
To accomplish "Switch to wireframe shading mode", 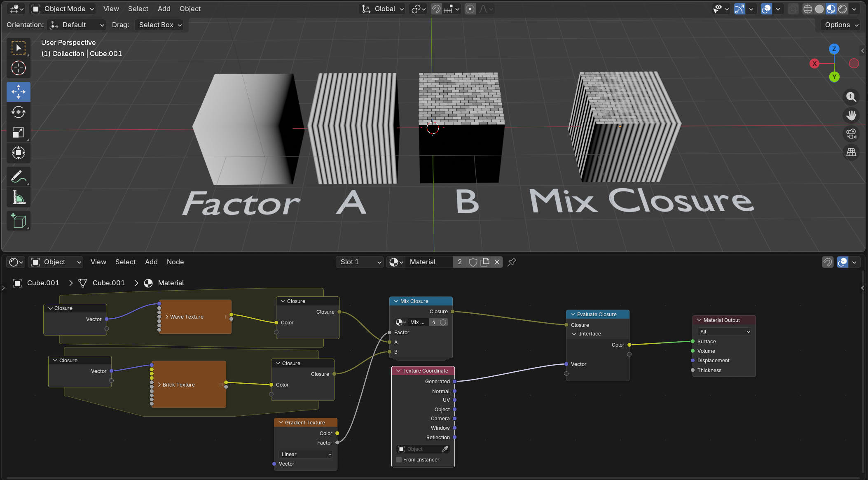I will coord(807,9).
